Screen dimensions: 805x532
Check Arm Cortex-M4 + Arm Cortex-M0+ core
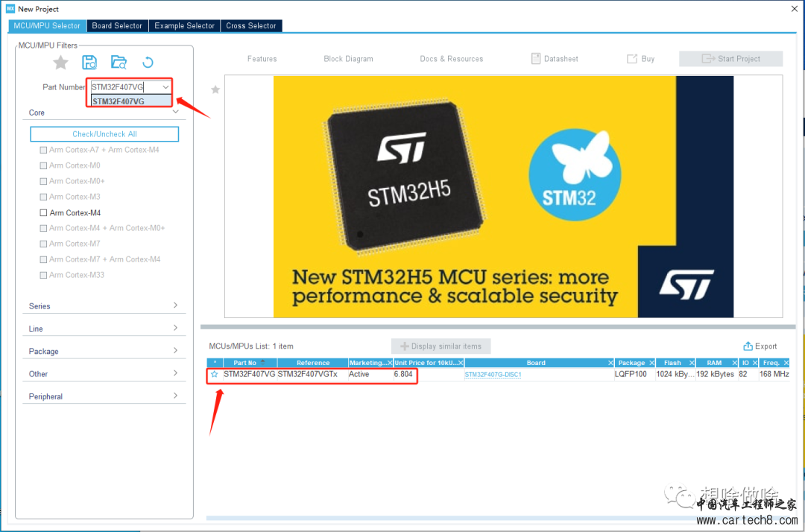coord(44,228)
